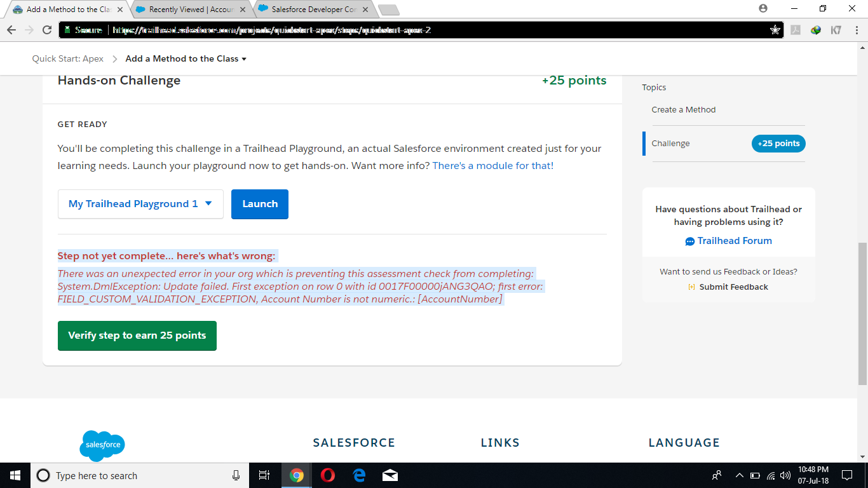Viewport: 868px width, 488px height.
Task: Select the Challenge topic in the sidebar
Action: (670, 143)
